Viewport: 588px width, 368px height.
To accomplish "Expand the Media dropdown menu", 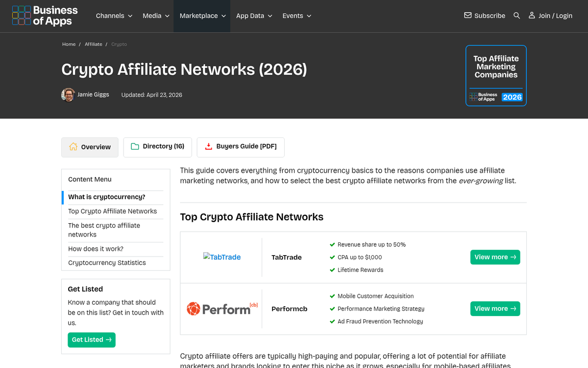I will coord(156,16).
